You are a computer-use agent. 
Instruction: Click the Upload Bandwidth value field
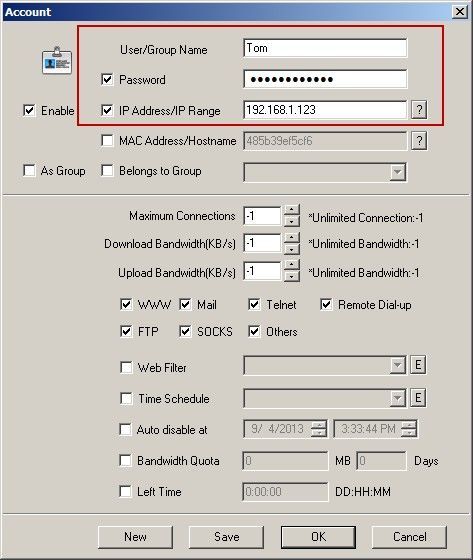262,271
